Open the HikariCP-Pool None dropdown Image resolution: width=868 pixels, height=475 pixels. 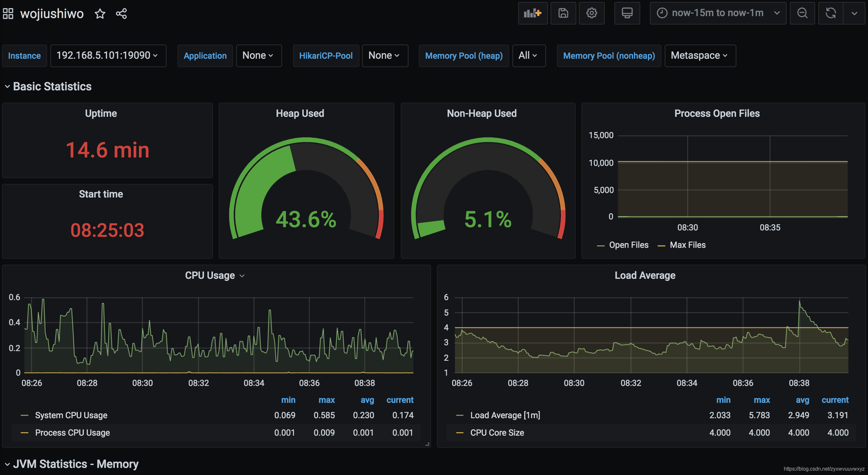click(x=385, y=56)
